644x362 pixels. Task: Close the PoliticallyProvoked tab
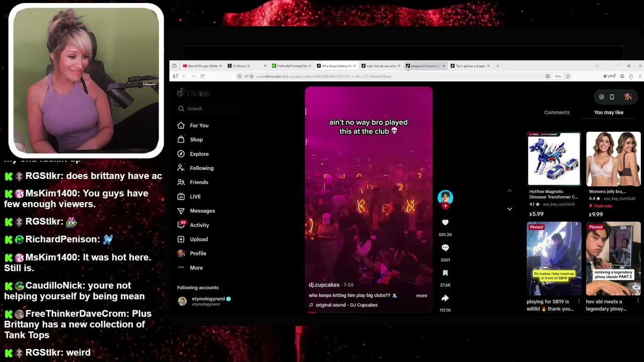pos(310,66)
